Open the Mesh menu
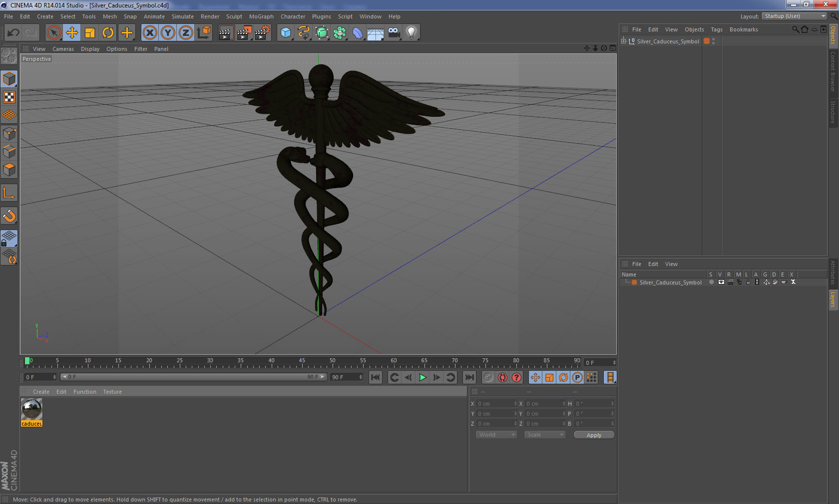The width and height of the screenshot is (839, 504). point(109,16)
